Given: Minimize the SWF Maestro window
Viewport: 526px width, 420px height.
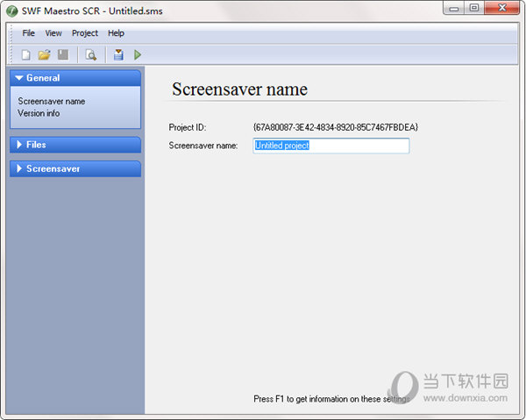Looking at the screenshot, I should pos(454,8).
